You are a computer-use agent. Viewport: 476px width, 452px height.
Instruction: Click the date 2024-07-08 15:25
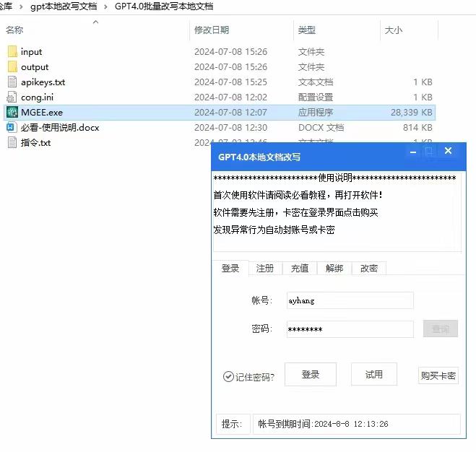pos(230,82)
